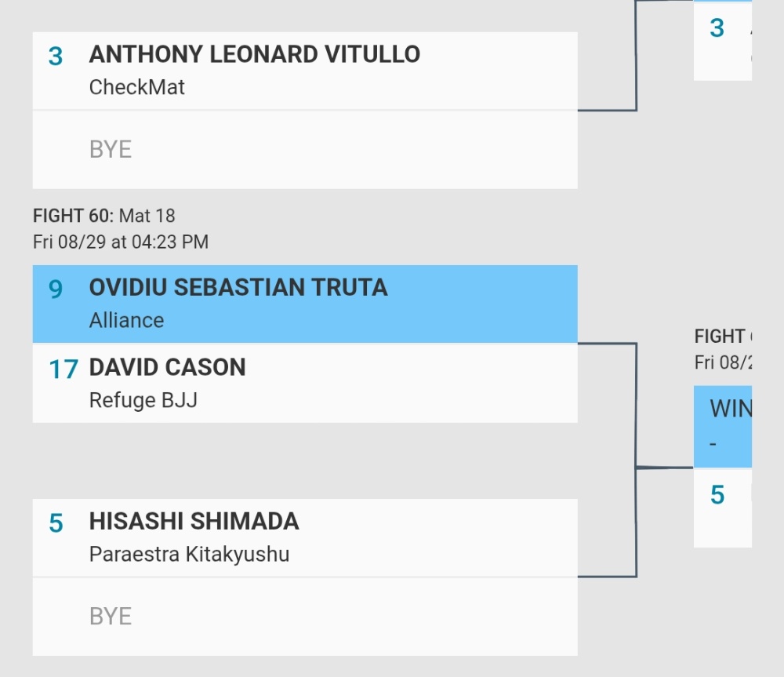
Task: Click the CheckMat team name
Action: click(136, 87)
